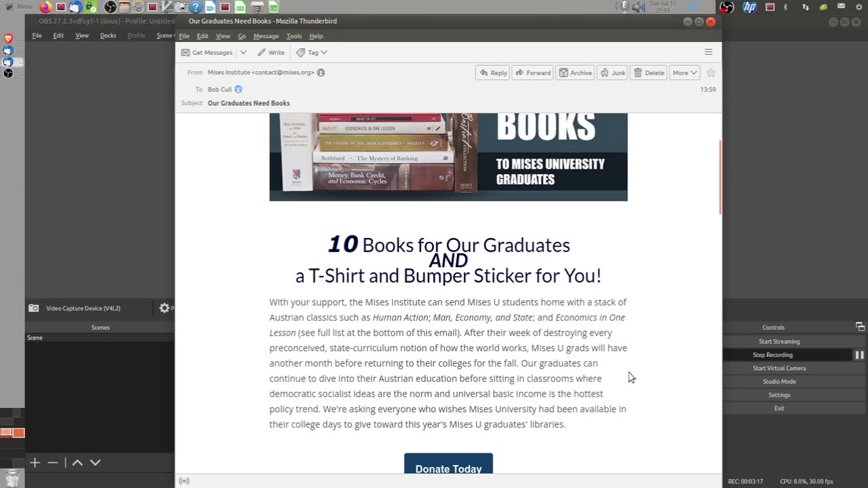Image resolution: width=868 pixels, height=488 pixels.
Task: Click the Thunderbird launcher in top panel
Action: tap(75, 7)
